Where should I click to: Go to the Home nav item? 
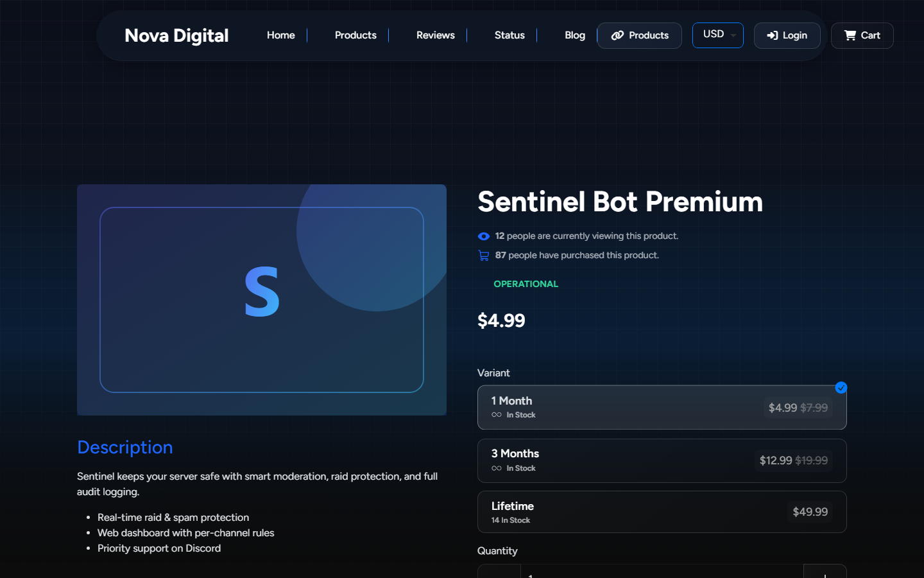281,35
